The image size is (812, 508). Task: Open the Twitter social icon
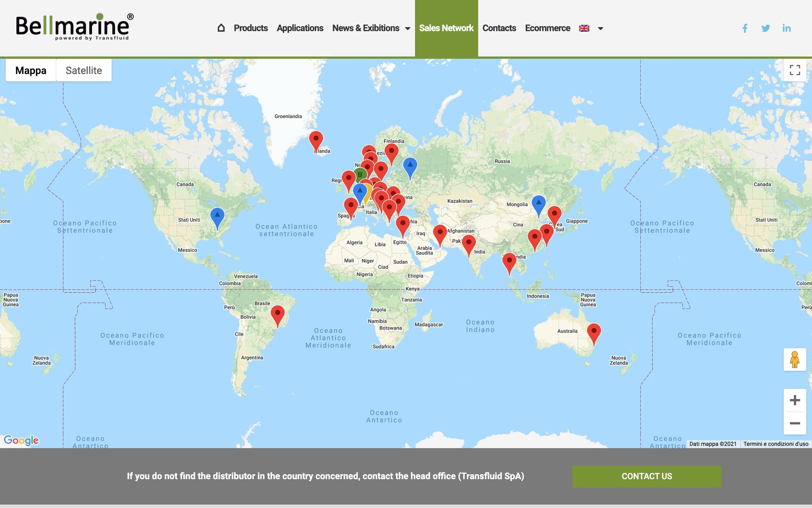766,28
